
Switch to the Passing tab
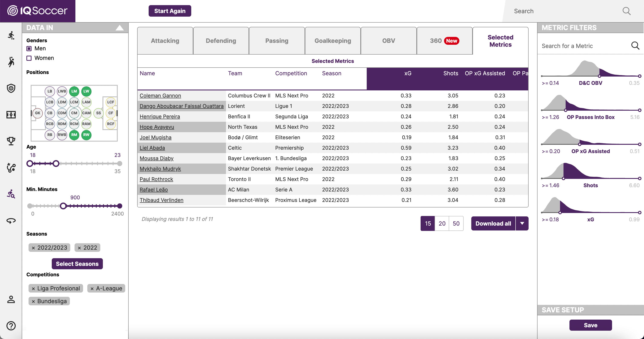pyautogui.click(x=277, y=41)
